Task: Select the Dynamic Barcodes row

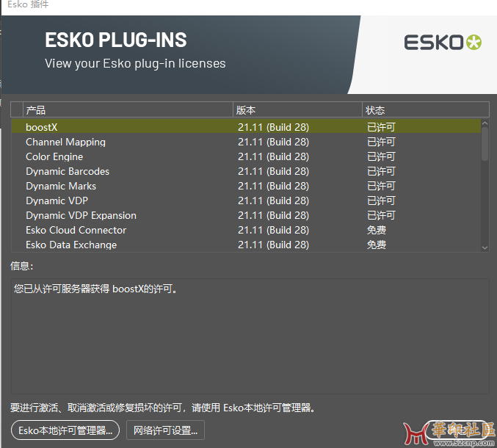Action: [x=246, y=171]
